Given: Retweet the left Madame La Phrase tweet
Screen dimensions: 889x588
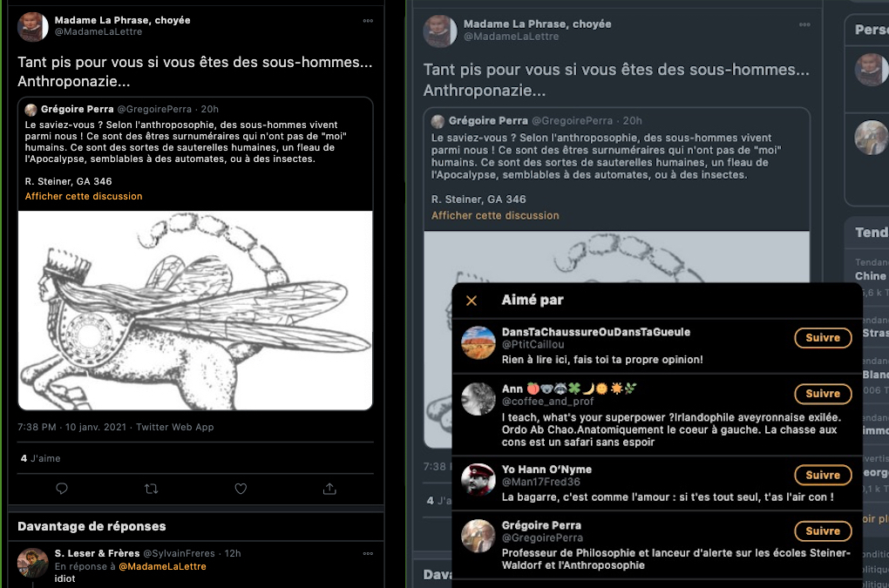Looking at the screenshot, I should point(151,489).
